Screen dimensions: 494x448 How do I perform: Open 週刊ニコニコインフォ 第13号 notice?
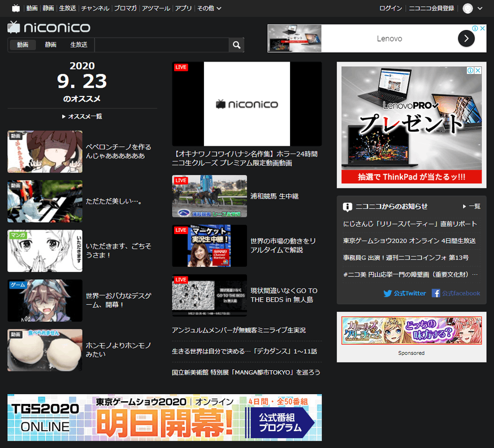pyautogui.click(x=406, y=258)
